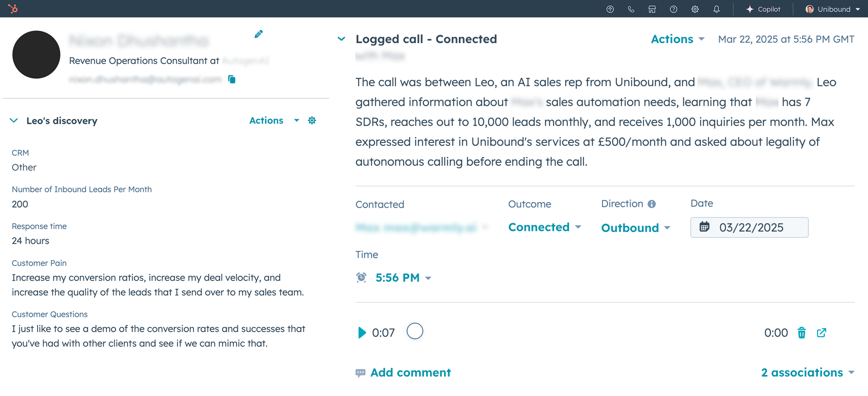Screen dimensions: 868x396
Task: Click the HubSpot sprocket logo
Action: 13,9
